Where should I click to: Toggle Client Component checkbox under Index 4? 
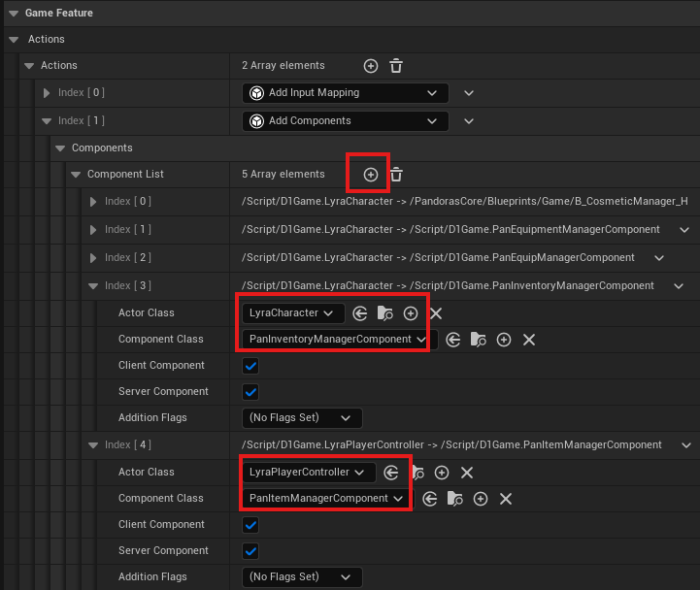pyautogui.click(x=250, y=525)
